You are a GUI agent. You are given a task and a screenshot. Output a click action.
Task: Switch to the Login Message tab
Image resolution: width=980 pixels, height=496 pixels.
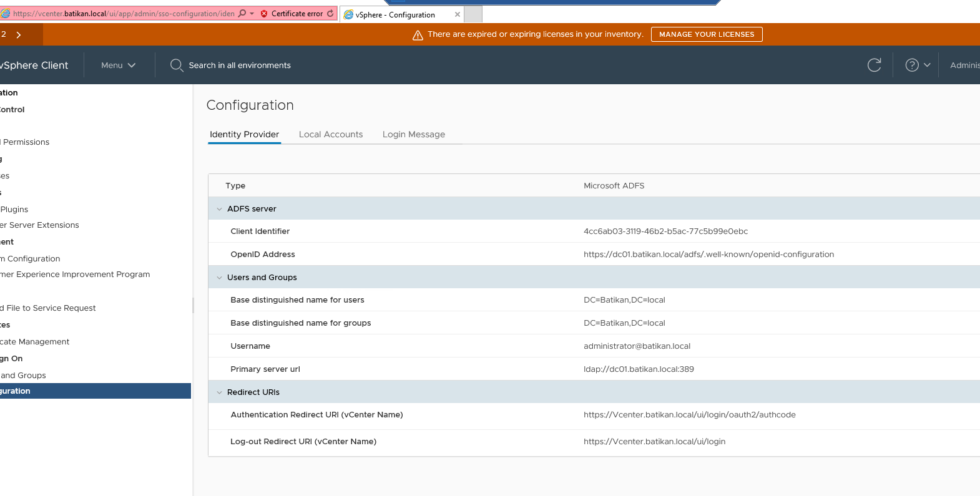pyautogui.click(x=414, y=134)
